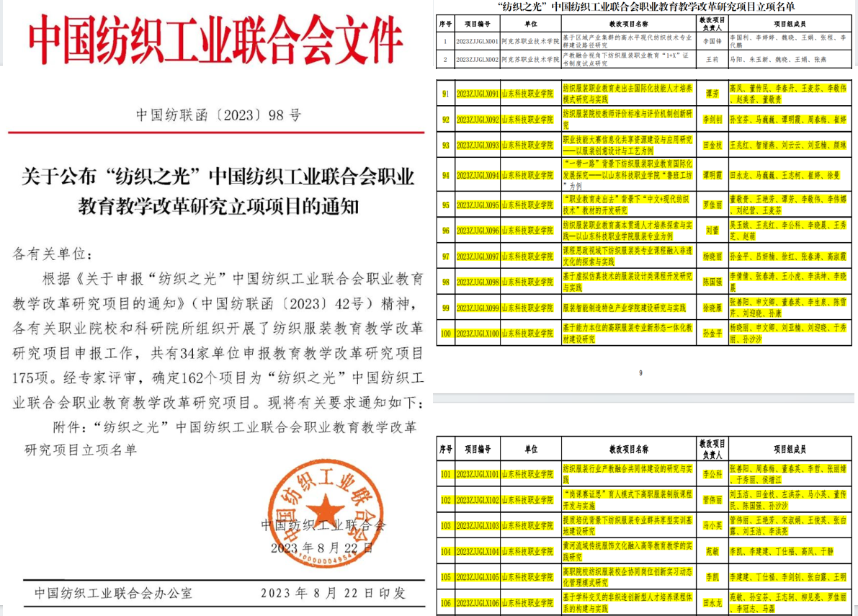Click the project title starting "课程思政视域下"

[x=627, y=256]
